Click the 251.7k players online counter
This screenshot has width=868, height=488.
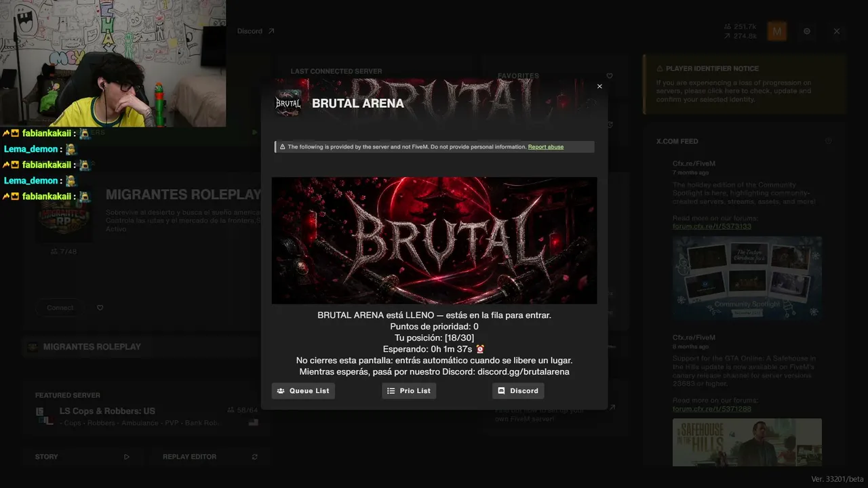pyautogui.click(x=741, y=27)
